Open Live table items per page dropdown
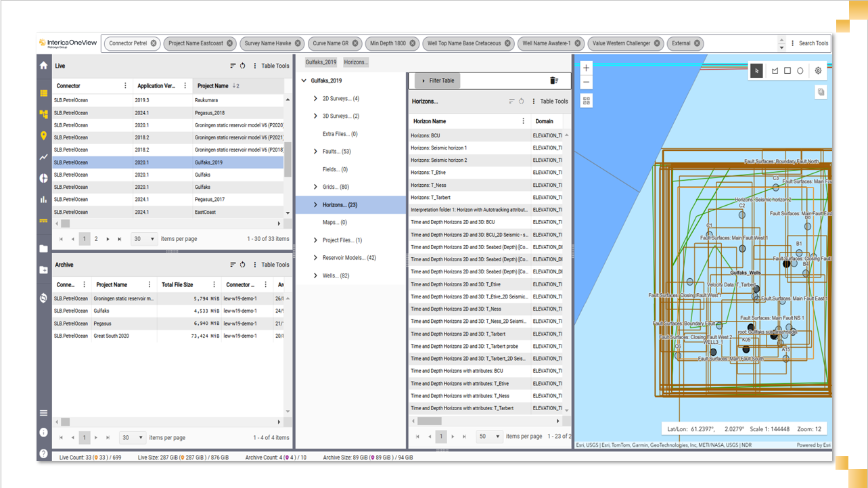 click(144, 239)
